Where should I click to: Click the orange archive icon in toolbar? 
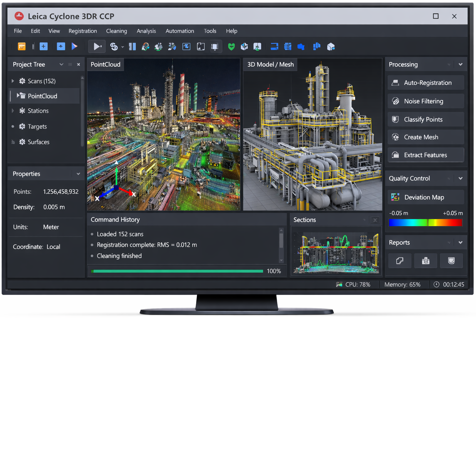tap(22, 46)
